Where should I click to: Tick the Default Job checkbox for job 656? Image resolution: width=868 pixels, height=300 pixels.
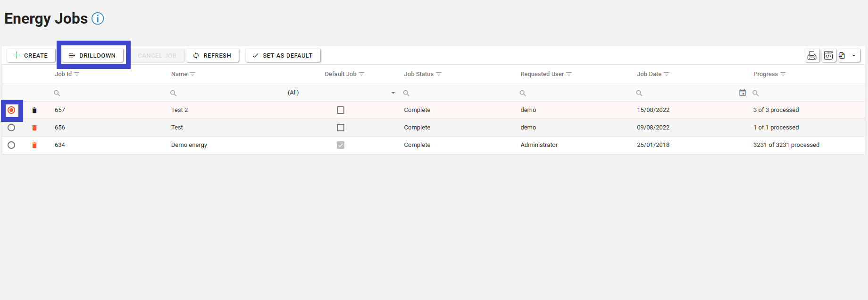tap(341, 128)
